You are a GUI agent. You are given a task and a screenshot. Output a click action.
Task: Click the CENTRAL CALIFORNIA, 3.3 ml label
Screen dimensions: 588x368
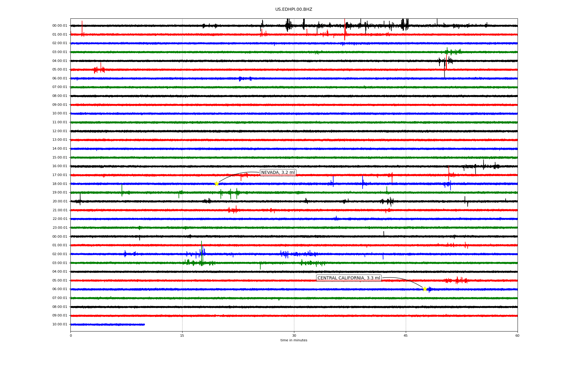click(x=349, y=278)
